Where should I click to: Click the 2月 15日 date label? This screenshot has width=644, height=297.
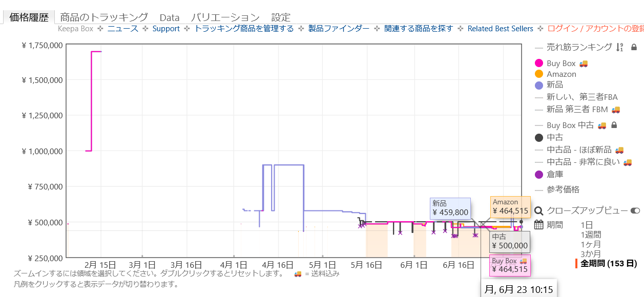(x=100, y=265)
